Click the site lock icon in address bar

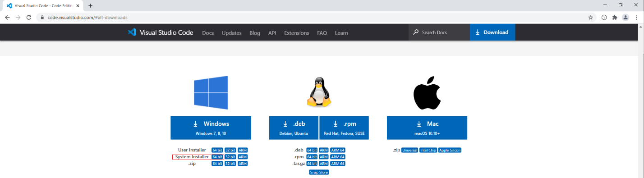42,17
